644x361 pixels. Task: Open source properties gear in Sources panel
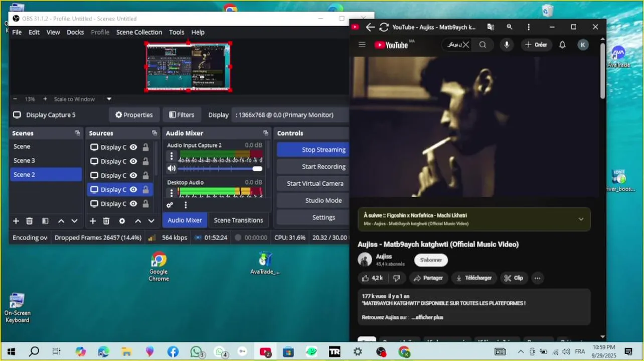pos(122,221)
